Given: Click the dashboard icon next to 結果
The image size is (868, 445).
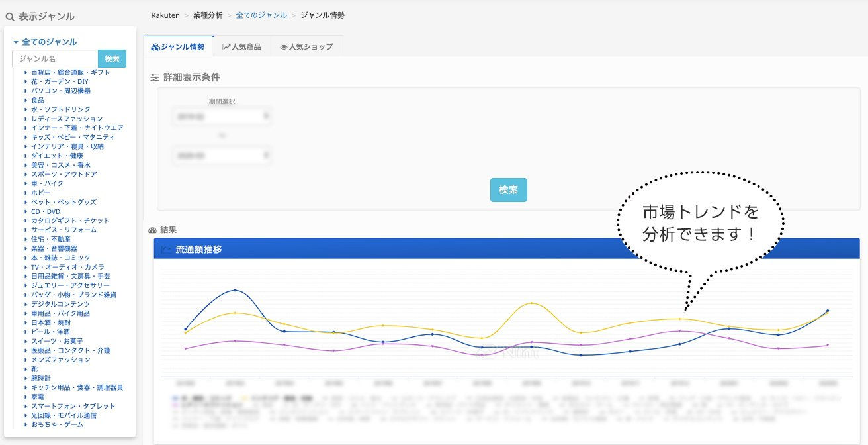Looking at the screenshot, I should pyautogui.click(x=153, y=230).
